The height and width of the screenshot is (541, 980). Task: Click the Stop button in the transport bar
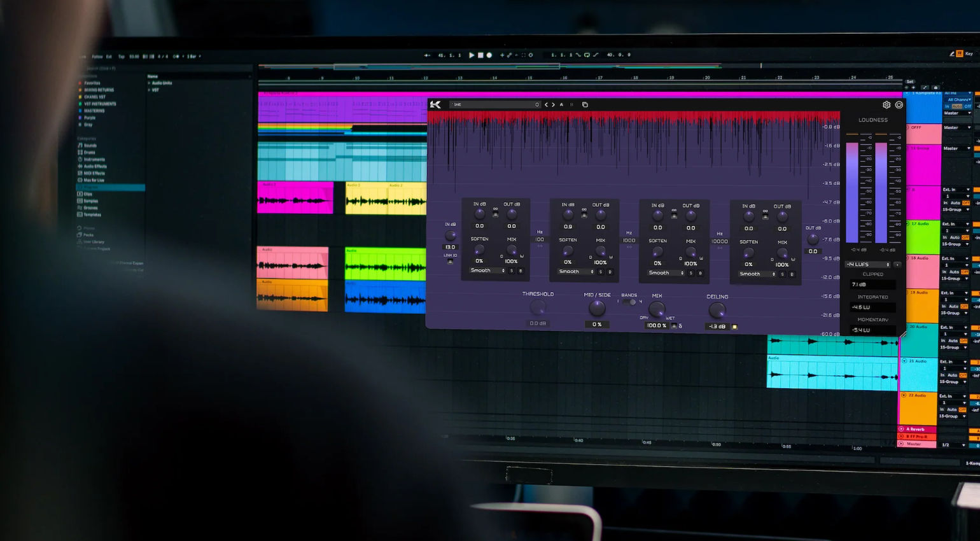pyautogui.click(x=480, y=55)
